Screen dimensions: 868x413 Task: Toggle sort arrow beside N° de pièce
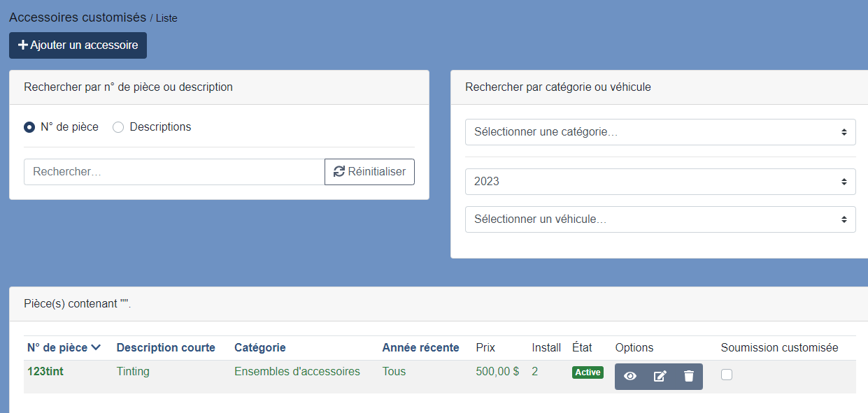pos(96,347)
